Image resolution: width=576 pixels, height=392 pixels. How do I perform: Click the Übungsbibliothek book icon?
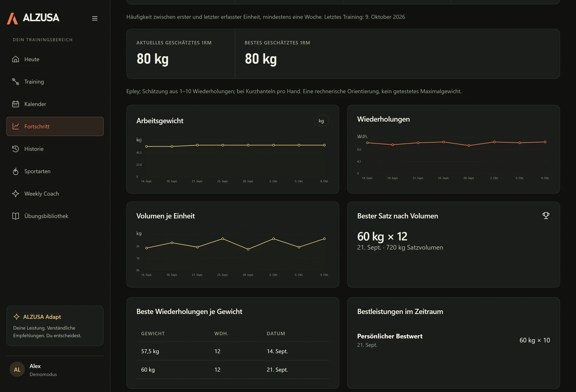coord(16,216)
